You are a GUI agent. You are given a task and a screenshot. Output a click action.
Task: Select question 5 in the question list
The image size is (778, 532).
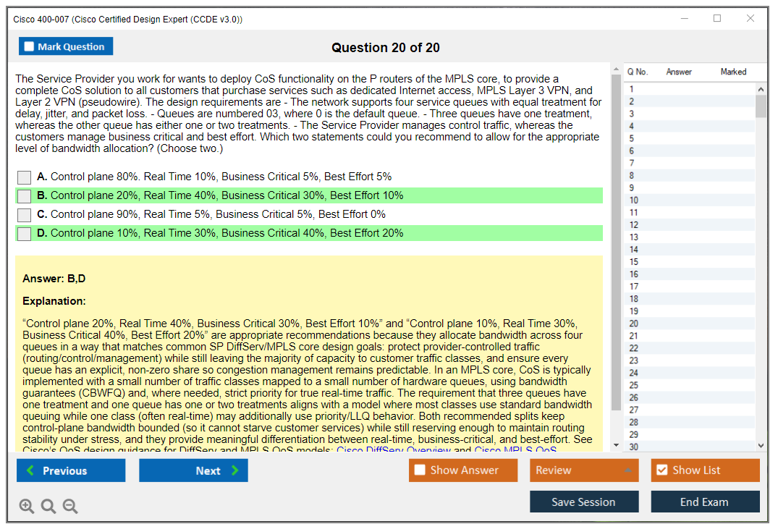point(632,138)
